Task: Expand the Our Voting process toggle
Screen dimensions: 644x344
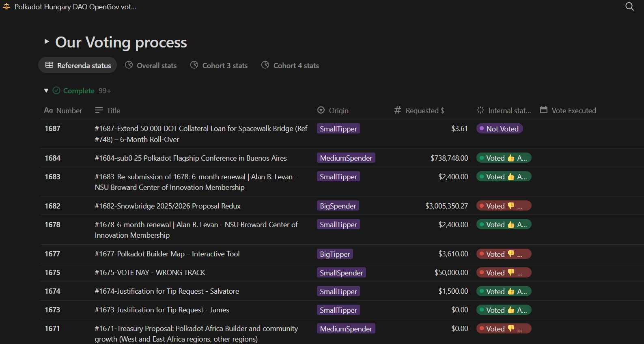Action: (47, 41)
